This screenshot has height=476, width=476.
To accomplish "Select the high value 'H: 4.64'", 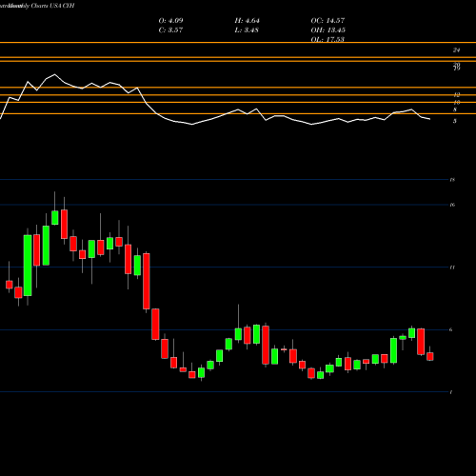I will point(247,21).
